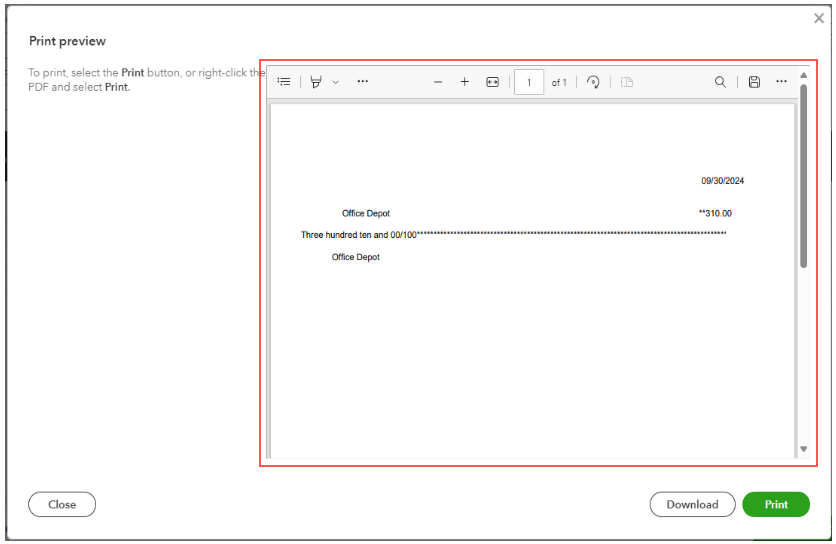
Task: Click the fit to width icon
Action: pos(492,82)
